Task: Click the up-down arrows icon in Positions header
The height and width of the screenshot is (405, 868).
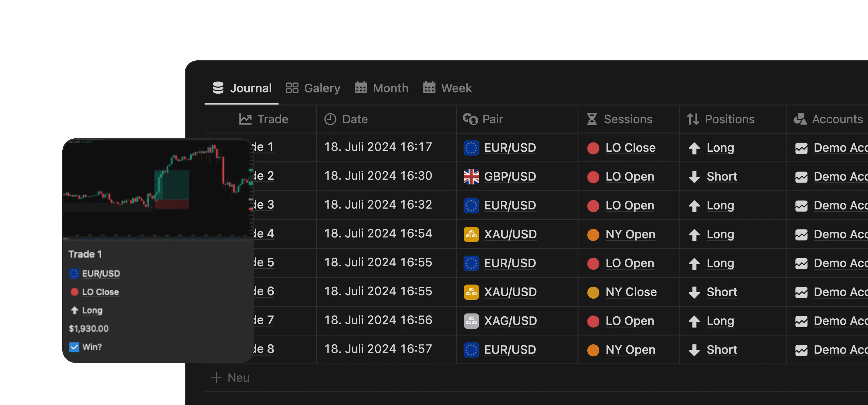Action: pyautogui.click(x=693, y=119)
